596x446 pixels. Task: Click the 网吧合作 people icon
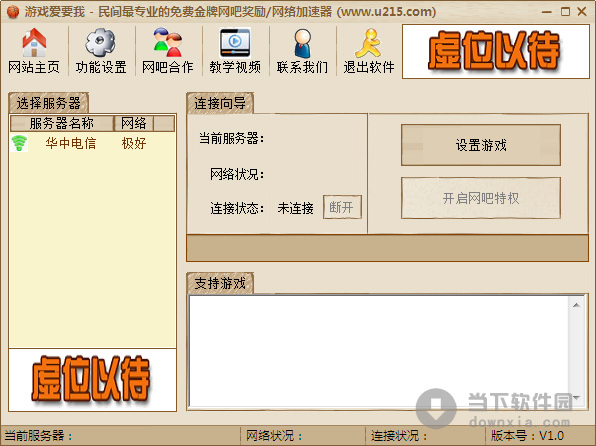(168, 42)
